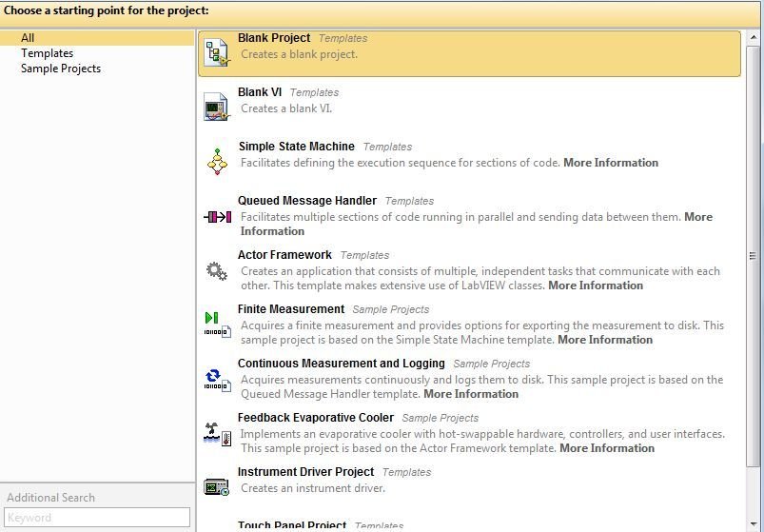Click the 'Additional Search' label
Screen dimensions: 764x532
tap(50, 498)
